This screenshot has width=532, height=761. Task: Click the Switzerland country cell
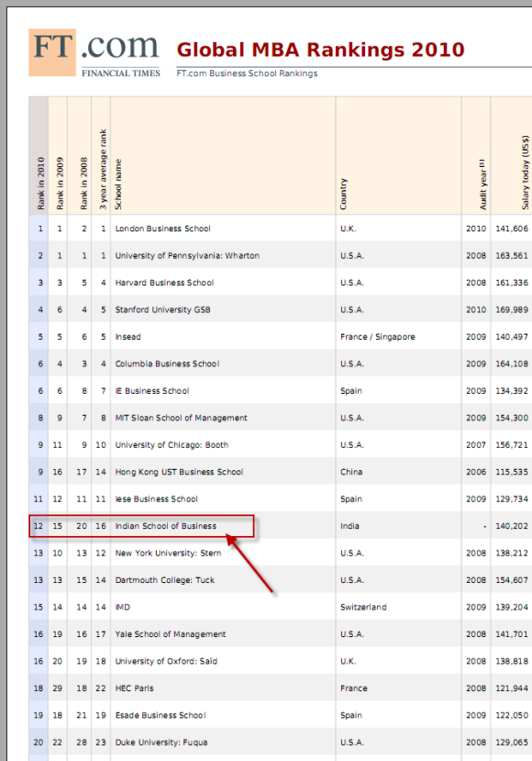363,607
